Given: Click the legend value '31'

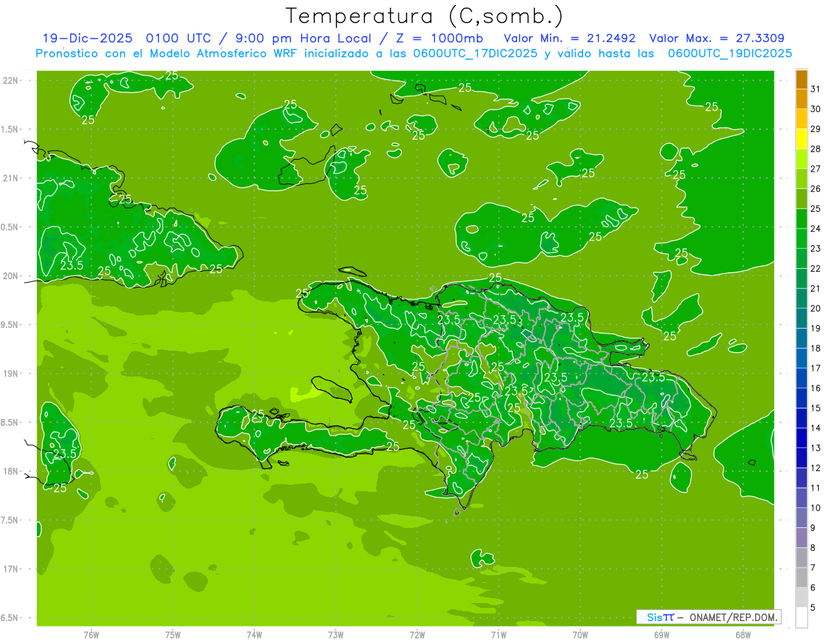Looking at the screenshot, I should (x=816, y=89).
